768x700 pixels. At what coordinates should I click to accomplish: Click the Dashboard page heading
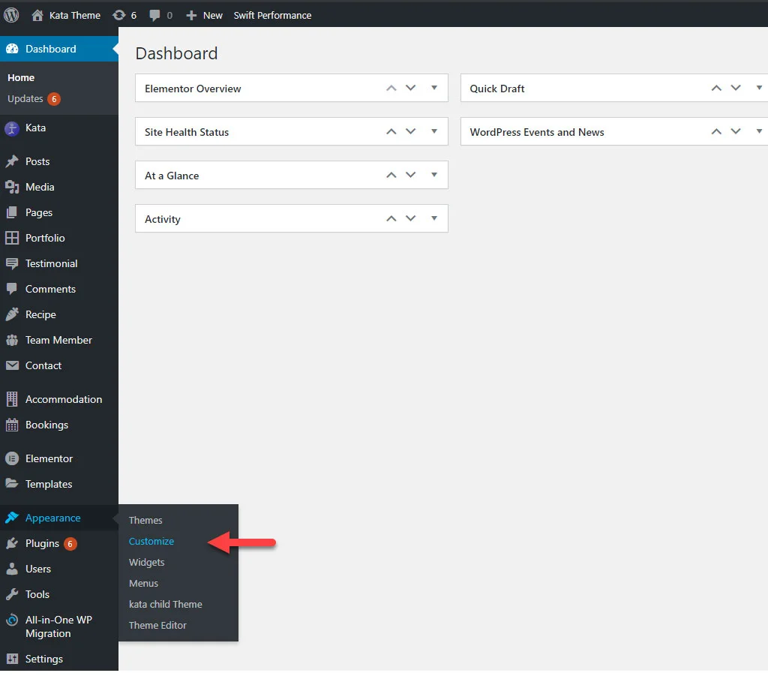(176, 53)
